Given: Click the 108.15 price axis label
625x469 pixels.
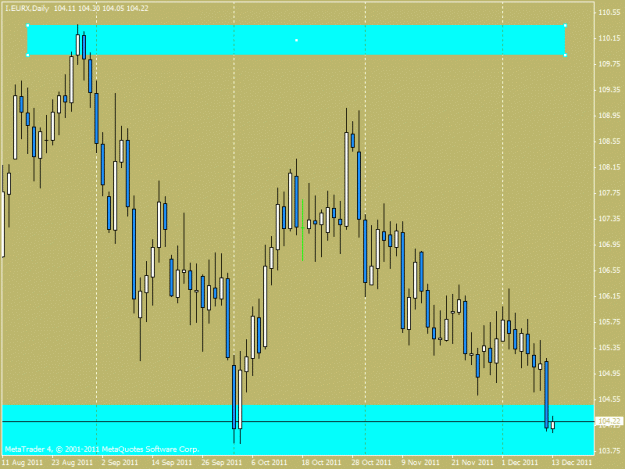Looking at the screenshot, I should coord(609,167).
